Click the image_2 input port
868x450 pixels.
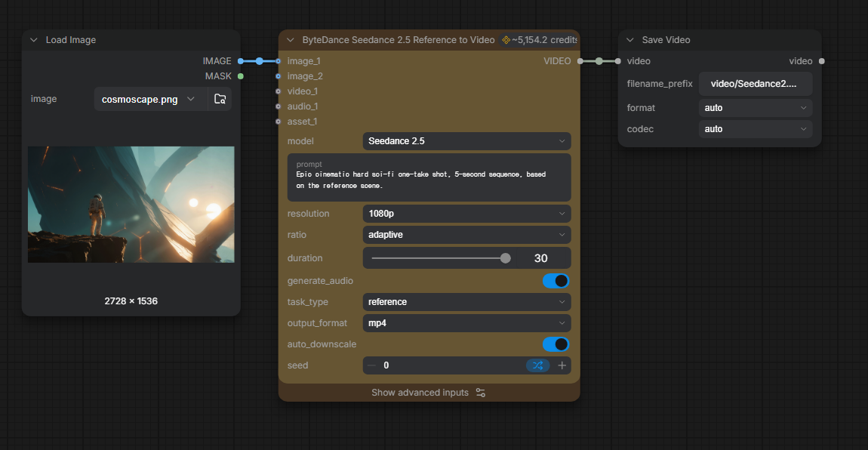point(278,76)
